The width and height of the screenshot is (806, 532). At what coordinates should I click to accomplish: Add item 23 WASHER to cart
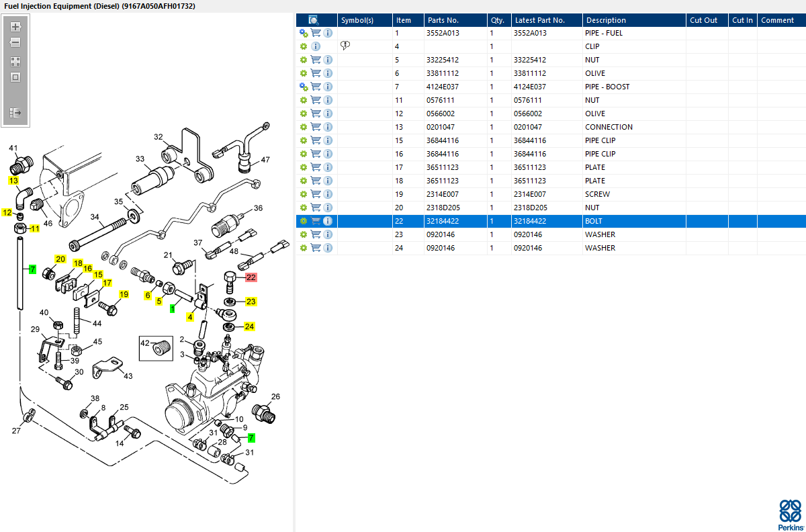tap(316, 234)
